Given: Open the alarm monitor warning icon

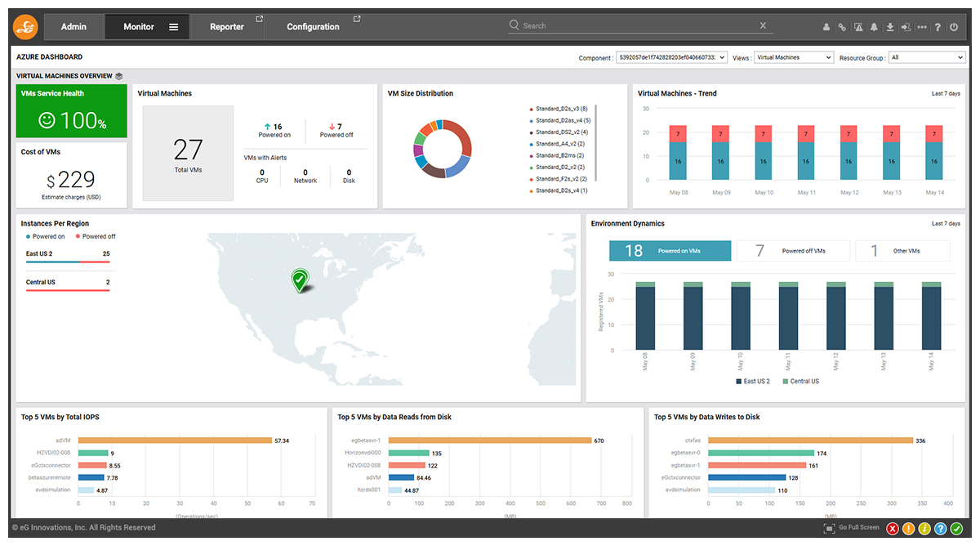Looking at the screenshot, I should pos(858,27).
